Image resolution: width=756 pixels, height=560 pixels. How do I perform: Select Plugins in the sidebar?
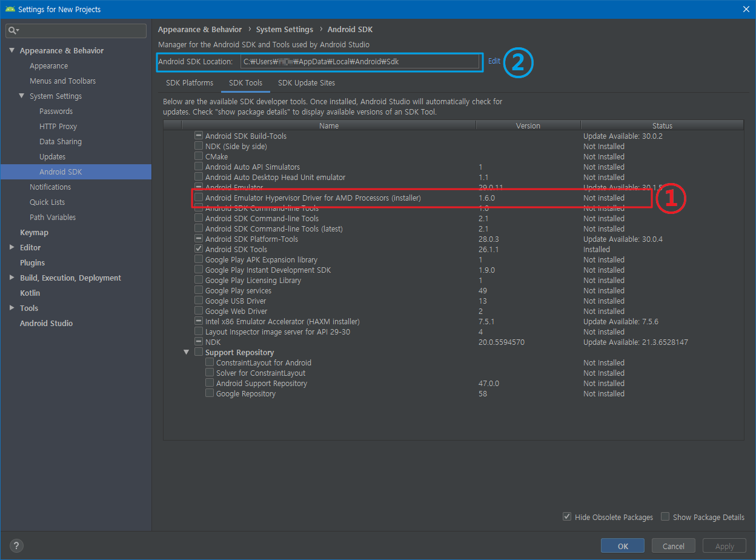click(x=32, y=262)
